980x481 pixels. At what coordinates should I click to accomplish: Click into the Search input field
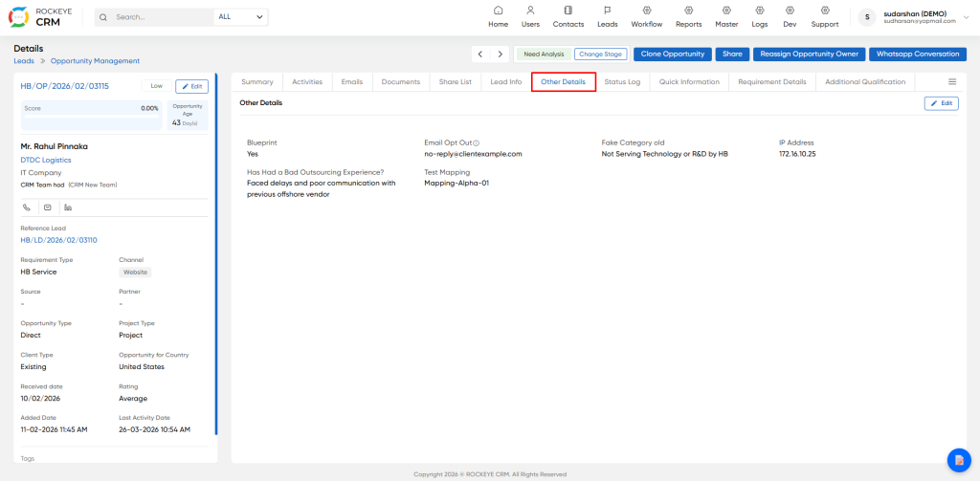pos(163,17)
